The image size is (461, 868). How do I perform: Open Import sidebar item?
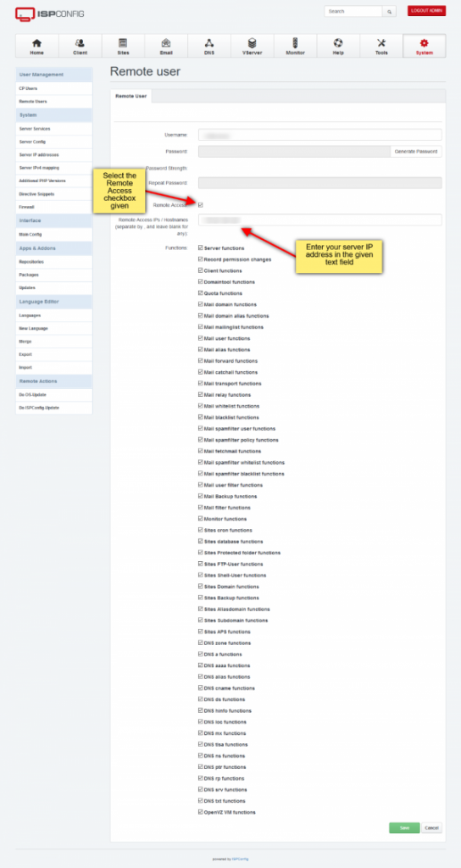pos(53,368)
